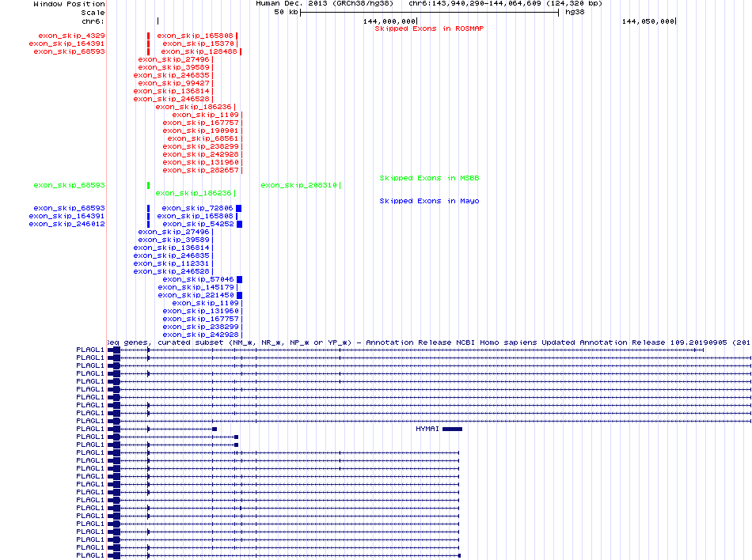Select the red exon_skip_128488 feature
The image size is (752, 560).
(x=199, y=51)
